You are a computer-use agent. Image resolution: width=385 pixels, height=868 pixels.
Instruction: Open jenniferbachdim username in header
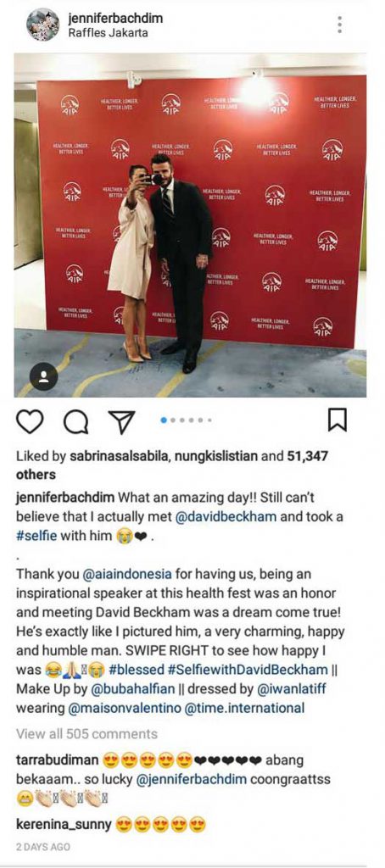[x=115, y=19]
